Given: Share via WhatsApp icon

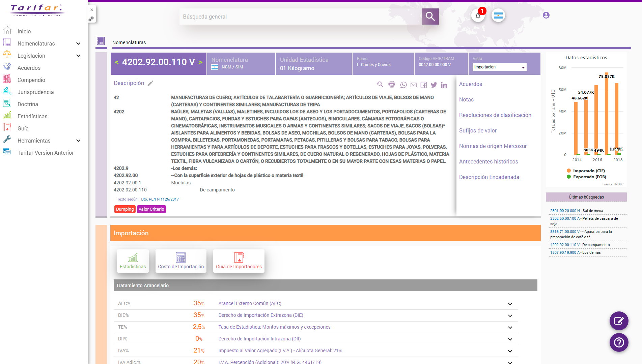Looking at the screenshot, I should (x=403, y=85).
